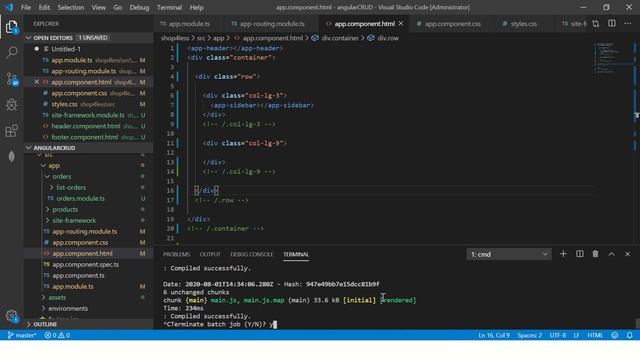
Task: Open Source Control view icon
Action: (x=12, y=79)
